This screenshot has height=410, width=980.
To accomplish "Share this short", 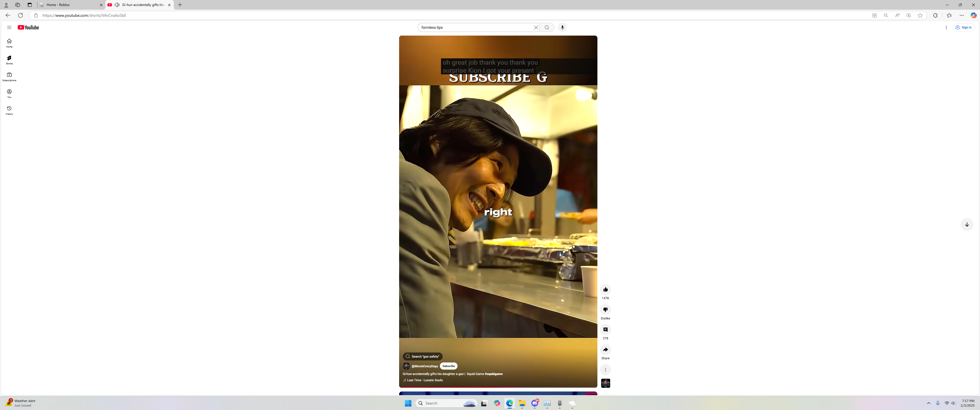I will (605, 350).
